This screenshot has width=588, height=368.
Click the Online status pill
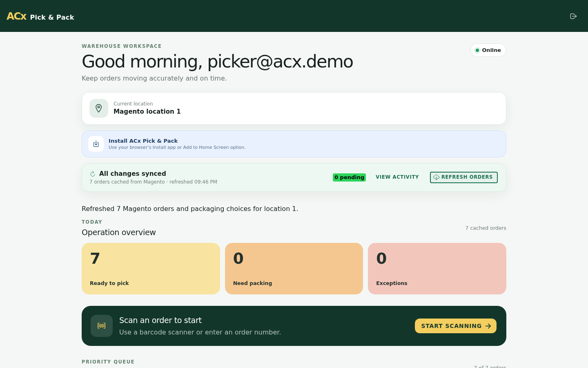488,50
